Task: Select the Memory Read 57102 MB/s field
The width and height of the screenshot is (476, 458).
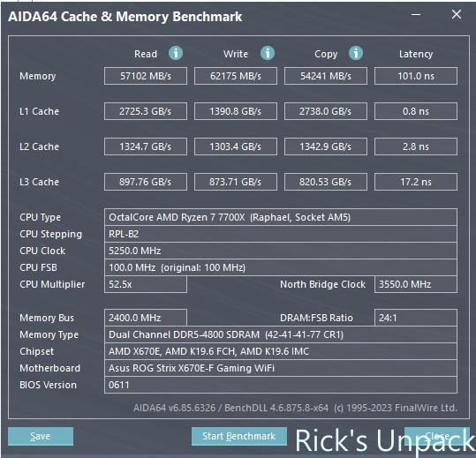Action: tap(146, 76)
